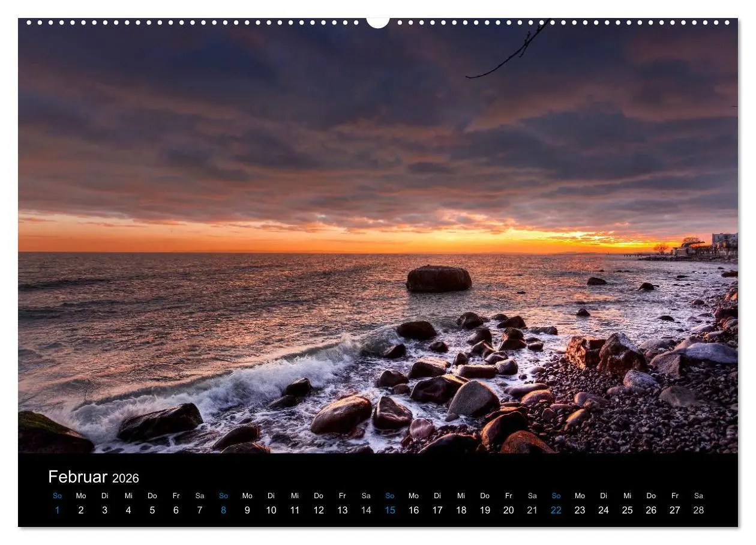Click the date 25 under Mi
This screenshot has width=756, height=545.
pyautogui.click(x=626, y=510)
